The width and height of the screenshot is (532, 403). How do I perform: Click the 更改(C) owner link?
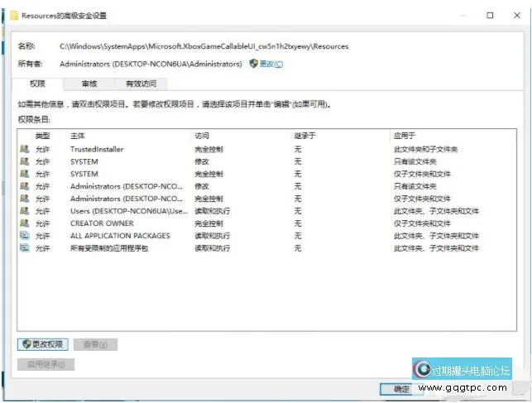click(271, 64)
